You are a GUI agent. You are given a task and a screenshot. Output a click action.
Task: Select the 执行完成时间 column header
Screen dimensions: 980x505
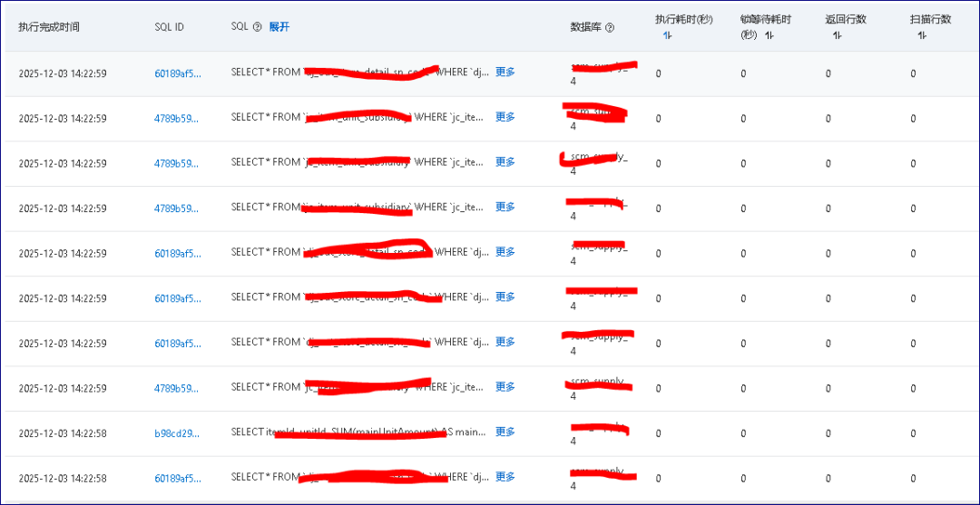pos(49,27)
